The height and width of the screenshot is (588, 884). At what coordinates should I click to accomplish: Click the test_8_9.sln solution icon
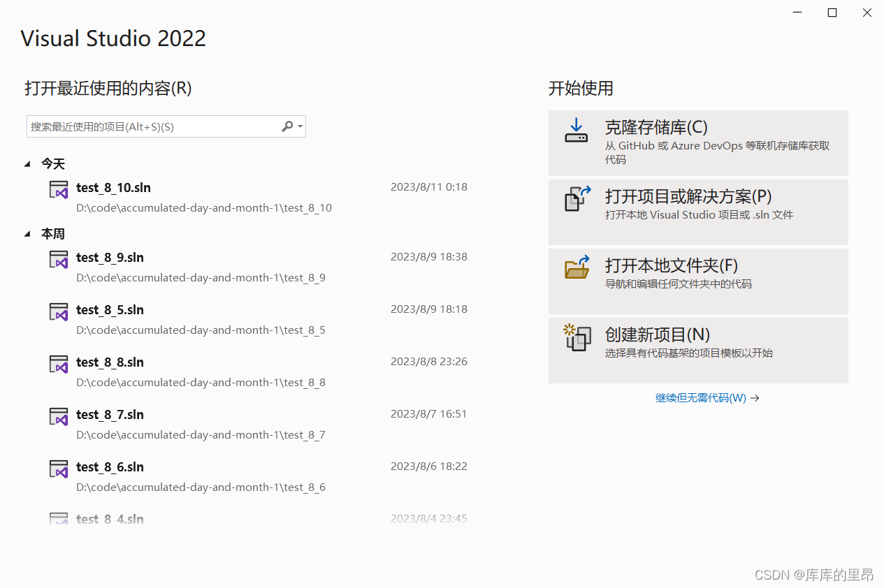pyautogui.click(x=59, y=259)
